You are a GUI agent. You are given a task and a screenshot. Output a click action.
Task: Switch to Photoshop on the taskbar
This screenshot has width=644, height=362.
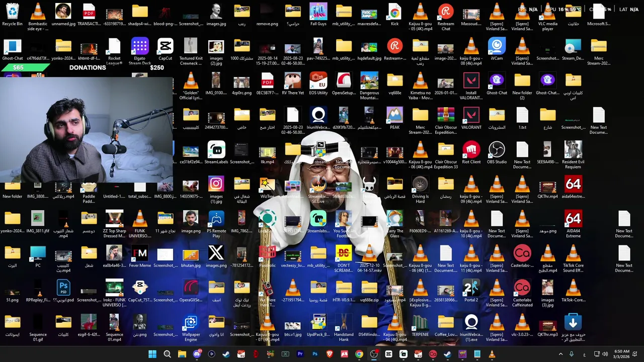coord(315,354)
